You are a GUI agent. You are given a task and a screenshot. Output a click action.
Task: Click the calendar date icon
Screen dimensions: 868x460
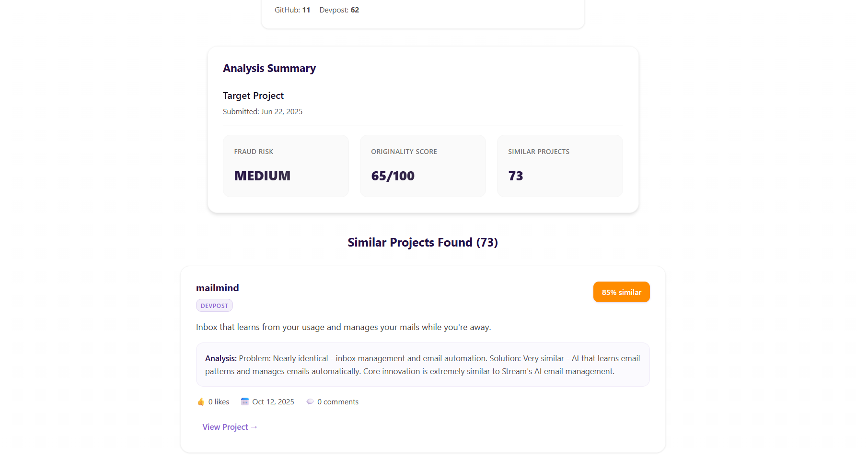(x=245, y=401)
